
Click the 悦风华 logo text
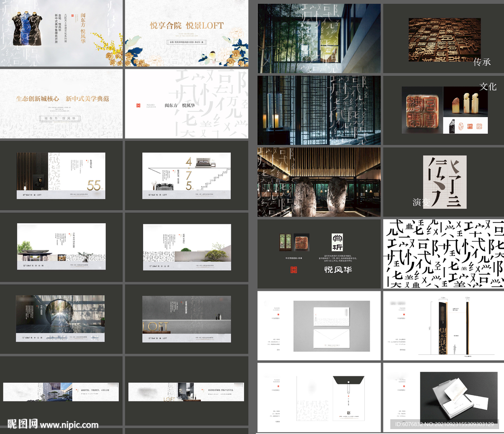pyautogui.click(x=338, y=270)
